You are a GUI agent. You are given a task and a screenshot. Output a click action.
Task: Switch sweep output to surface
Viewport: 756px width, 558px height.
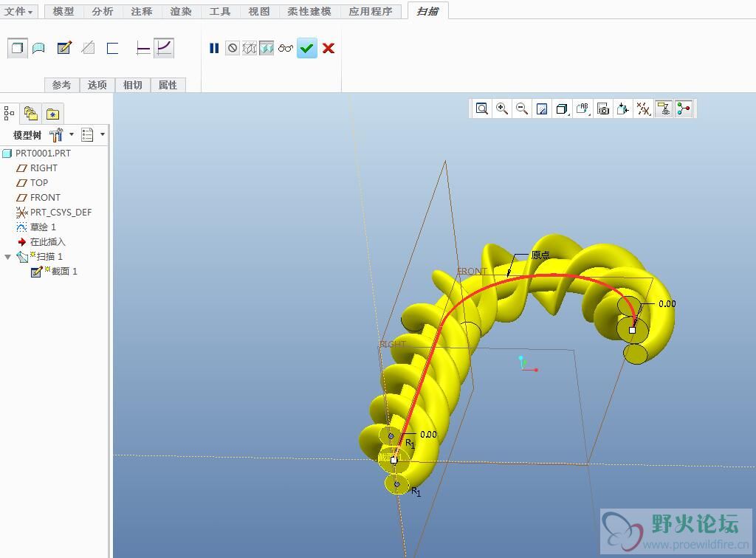(x=38, y=48)
